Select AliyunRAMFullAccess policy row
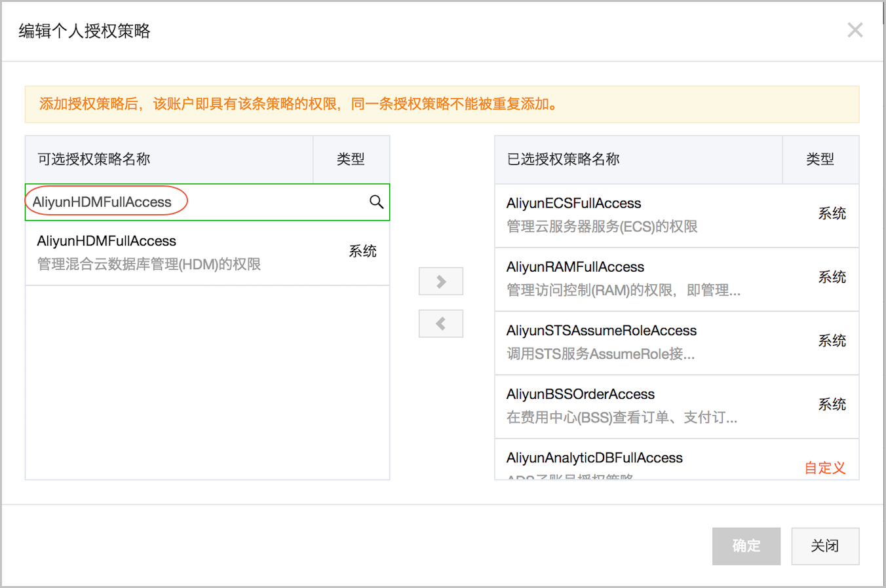Viewport: 886px width, 588px height. pyautogui.click(x=676, y=279)
